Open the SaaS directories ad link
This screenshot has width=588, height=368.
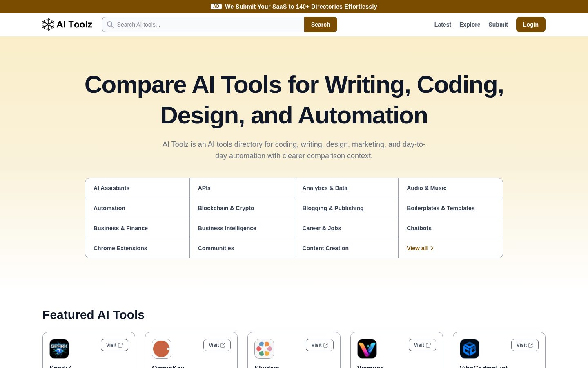(301, 7)
